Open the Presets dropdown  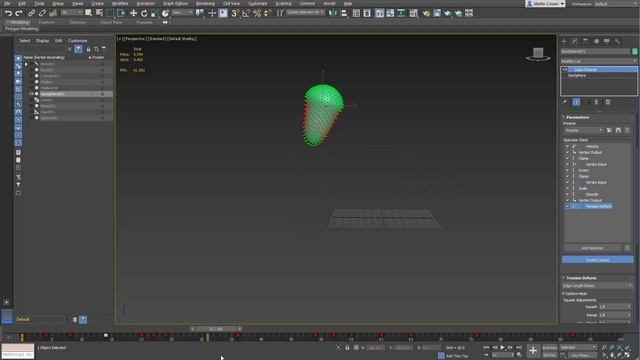(x=583, y=130)
